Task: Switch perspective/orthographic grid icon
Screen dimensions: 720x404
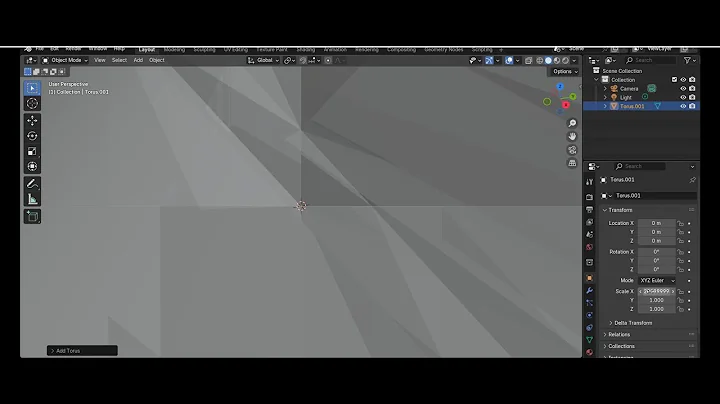Action: click(x=572, y=163)
